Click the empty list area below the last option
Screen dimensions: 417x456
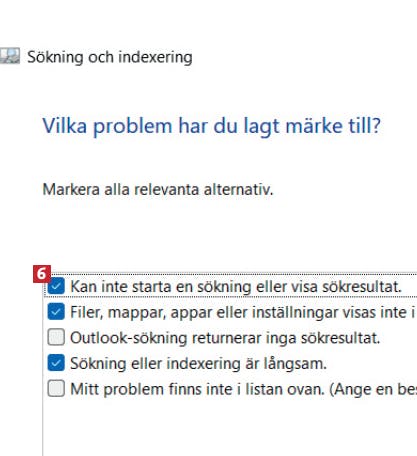click(x=230, y=428)
